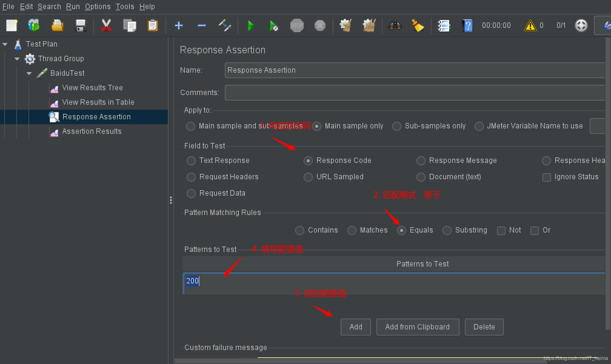Collapse the BaiduTest tree node

[x=29, y=73]
